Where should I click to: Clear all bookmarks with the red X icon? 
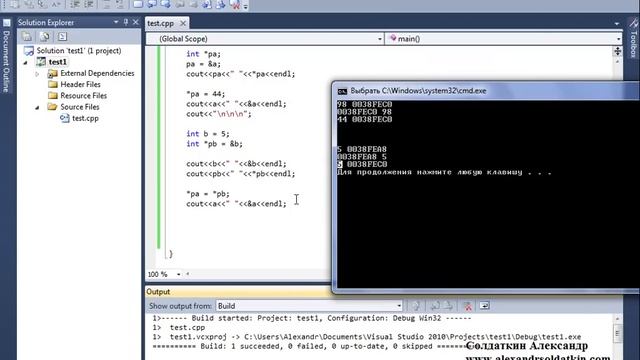[x=235, y=4]
